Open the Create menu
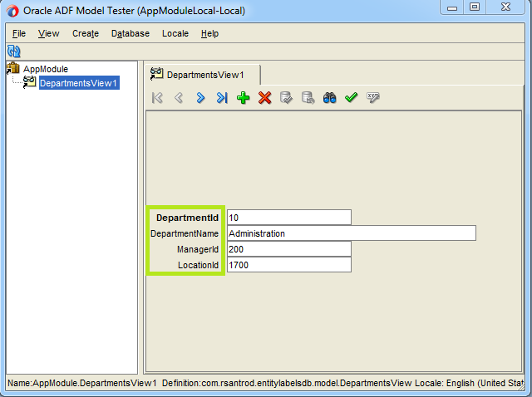 (86, 33)
